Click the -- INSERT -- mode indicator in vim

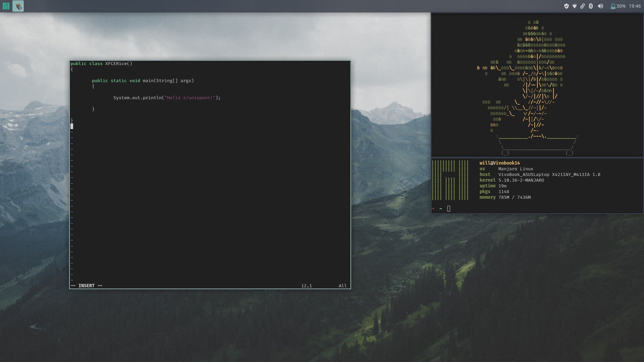[86, 286]
